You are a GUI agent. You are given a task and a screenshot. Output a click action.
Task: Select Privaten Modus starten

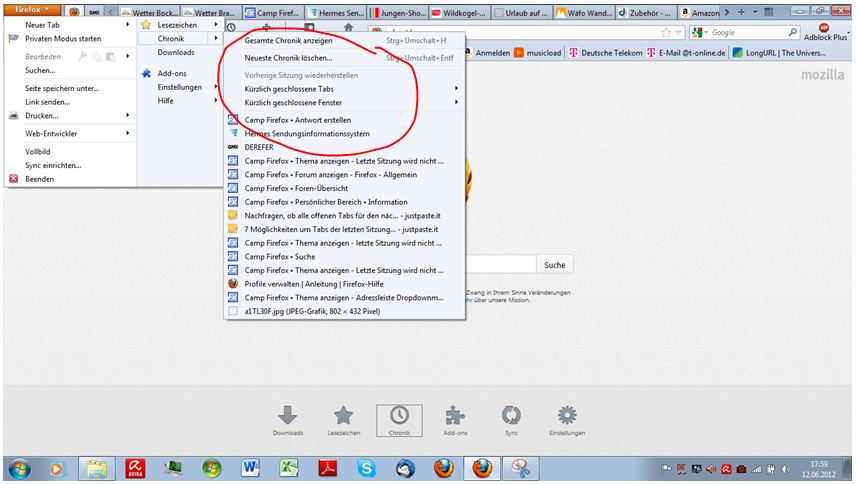point(70,39)
